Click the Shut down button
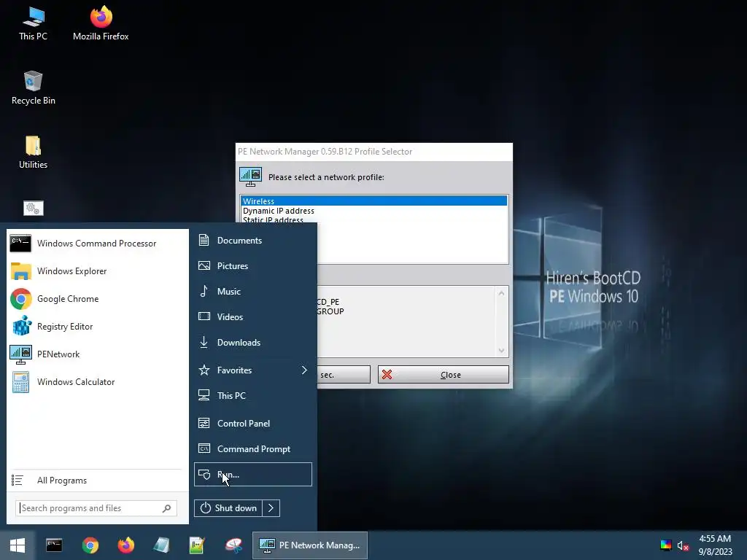Viewport: 747px width, 560px height. pos(228,508)
